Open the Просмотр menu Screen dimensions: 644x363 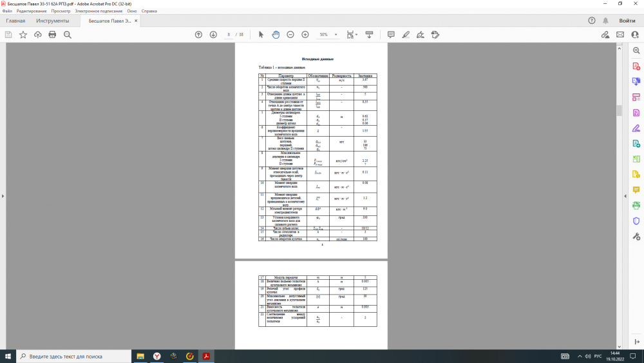pyautogui.click(x=61, y=11)
